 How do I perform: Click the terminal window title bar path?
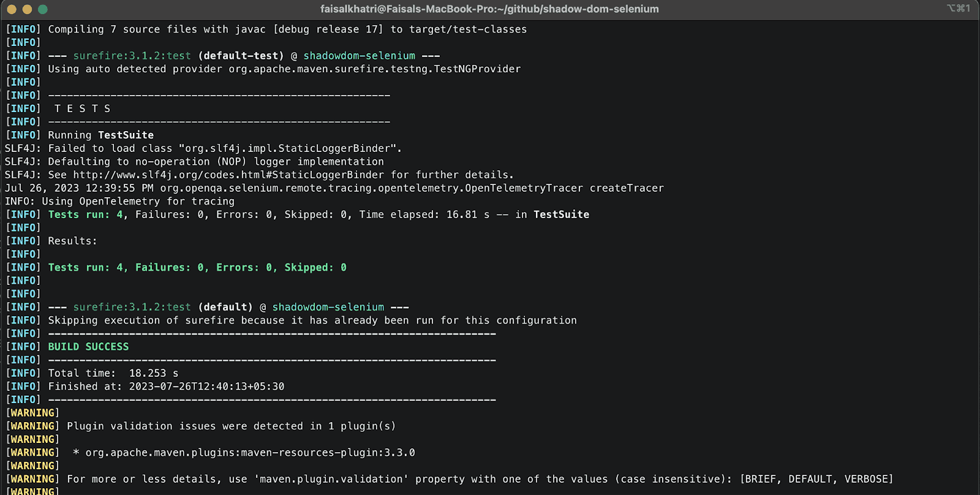click(x=490, y=9)
